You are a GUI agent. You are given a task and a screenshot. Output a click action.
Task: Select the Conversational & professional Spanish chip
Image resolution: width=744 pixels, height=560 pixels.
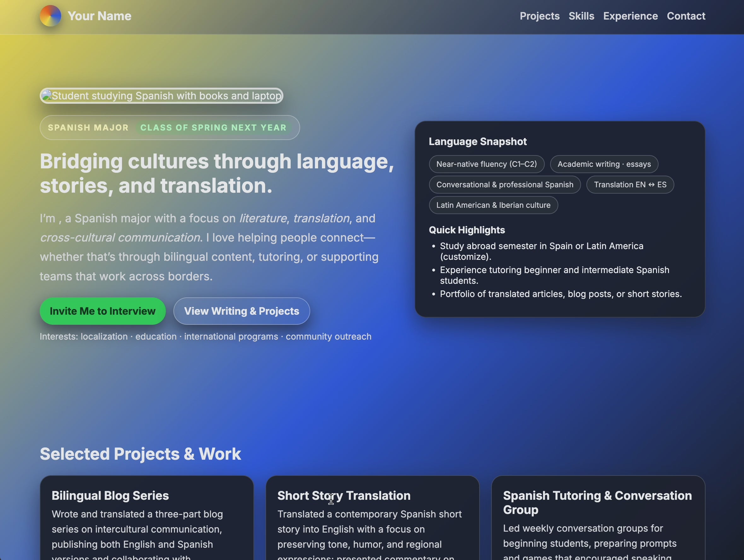point(504,185)
